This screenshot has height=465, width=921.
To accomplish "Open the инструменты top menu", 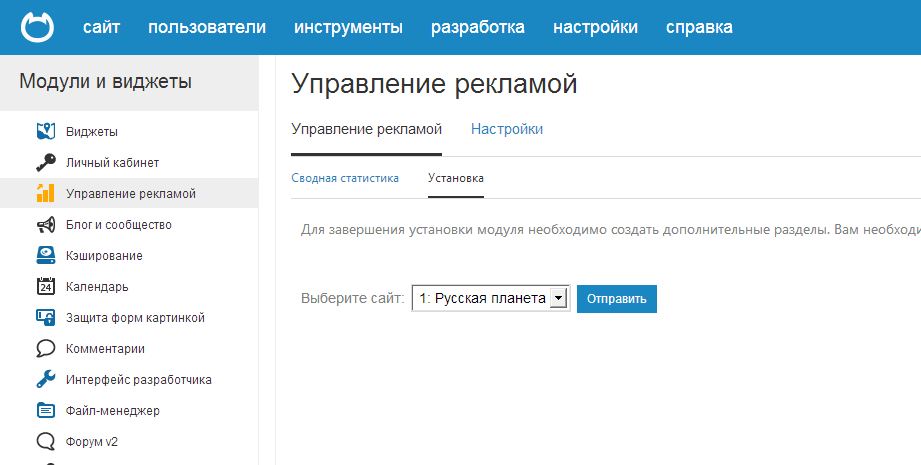I will [348, 27].
